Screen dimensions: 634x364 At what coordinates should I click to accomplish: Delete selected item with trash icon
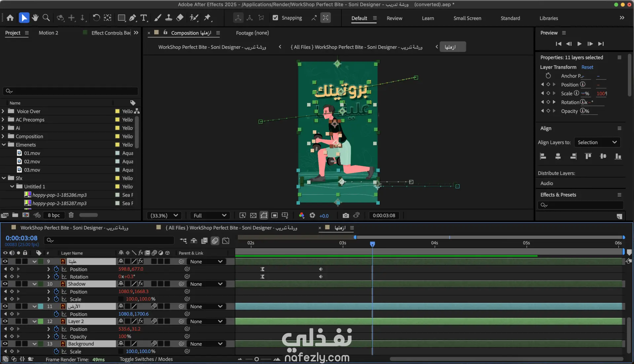(71, 215)
